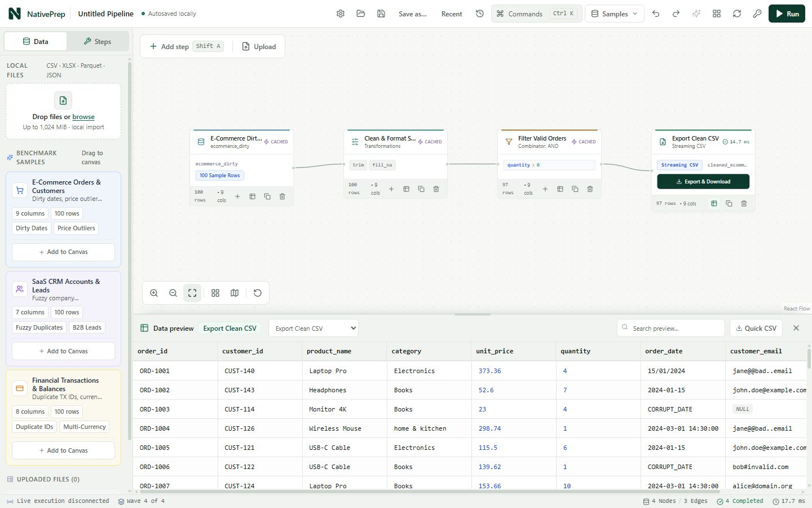Viewport: 812px width, 508px height.
Task: Save pipeline using the disk icon
Action: pyautogui.click(x=381, y=14)
